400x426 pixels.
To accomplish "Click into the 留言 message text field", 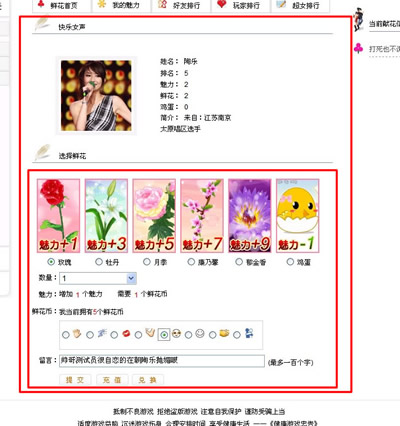I will (x=162, y=361).
